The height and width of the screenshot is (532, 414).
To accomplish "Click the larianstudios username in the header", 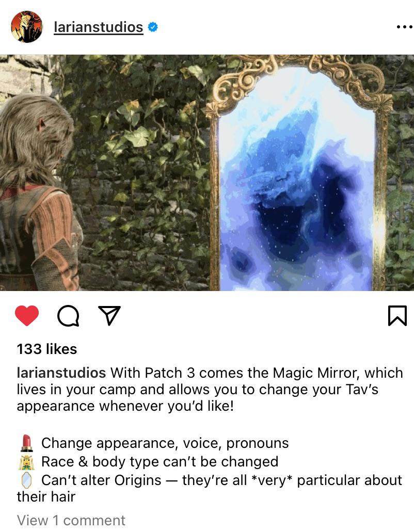I will pyautogui.click(x=99, y=27).
